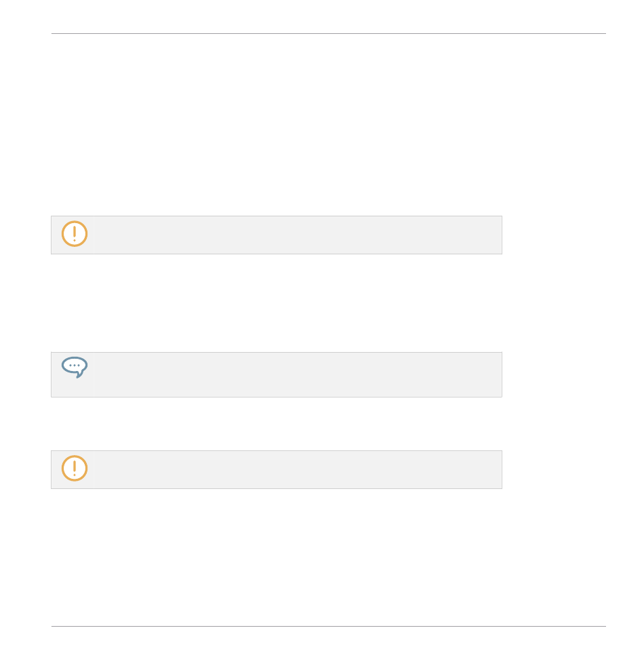
Task: Click the exclamation mark in the lower warning circle
Action: click(x=75, y=468)
